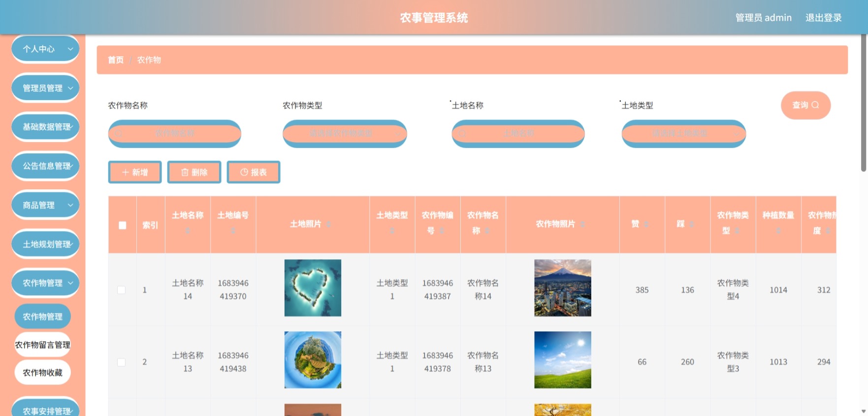This screenshot has width=868, height=416.
Task: Click 退出登录 to log out
Action: tap(823, 18)
